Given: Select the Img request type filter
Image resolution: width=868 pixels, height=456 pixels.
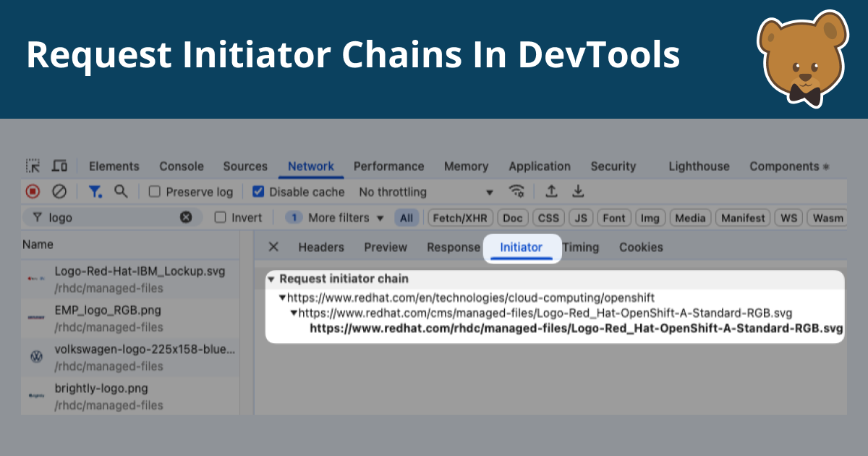Looking at the screenshot, I should [x=650, y=217].
